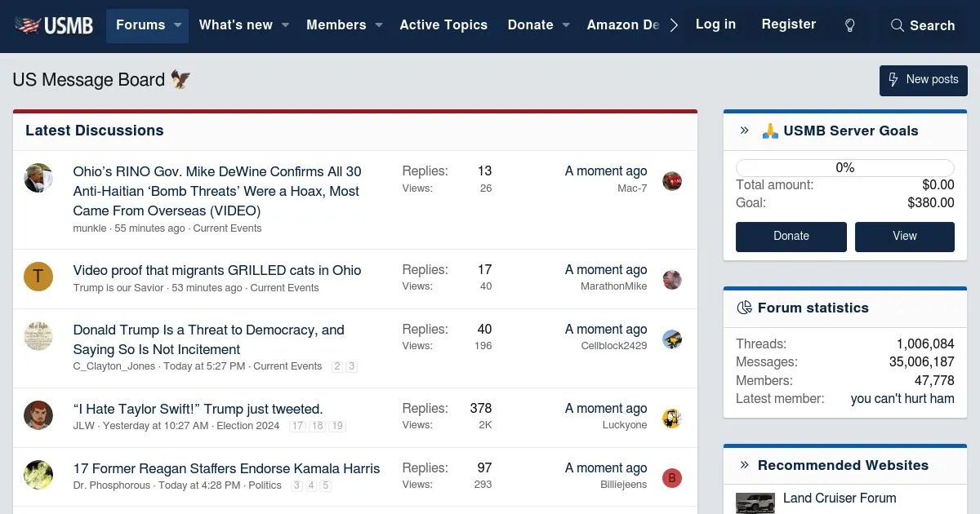Go to page 19 of Taylor Swift thread
This screenshot has height=514, width=980.
pyautogui.click(x=337, y=426)
